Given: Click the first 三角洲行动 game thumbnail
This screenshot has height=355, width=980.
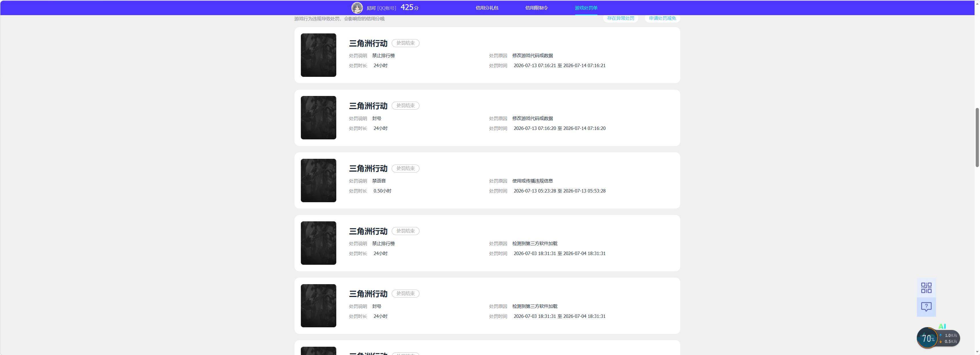Looking at the screenshot, I should [x=318, y=55].
